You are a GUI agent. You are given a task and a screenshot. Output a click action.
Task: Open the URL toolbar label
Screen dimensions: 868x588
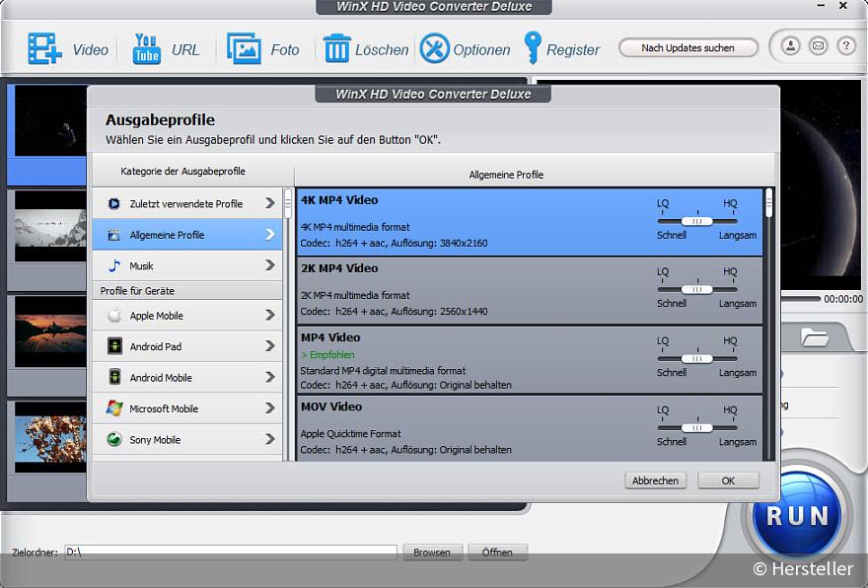pos(184,50)
